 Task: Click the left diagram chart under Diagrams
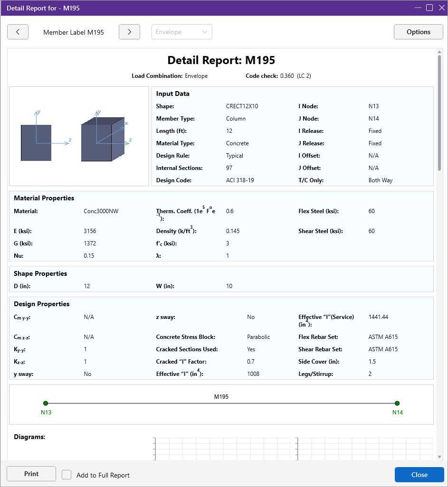(x=221, y=449)
